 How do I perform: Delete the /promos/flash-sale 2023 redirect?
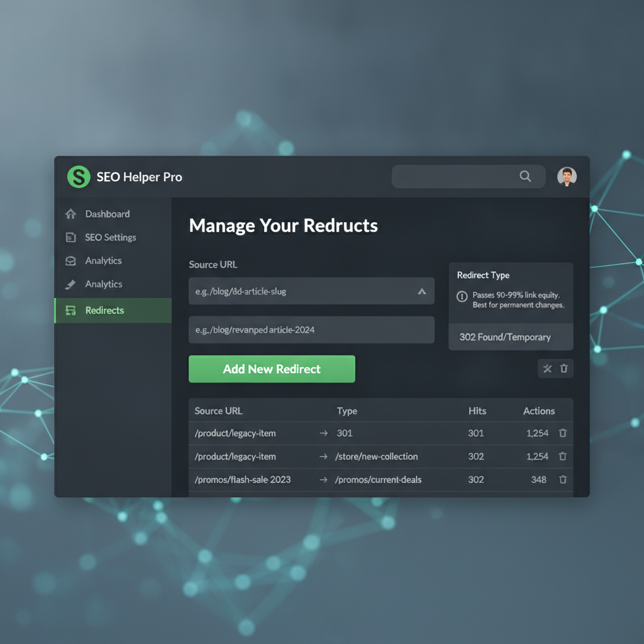pos(563,479)
